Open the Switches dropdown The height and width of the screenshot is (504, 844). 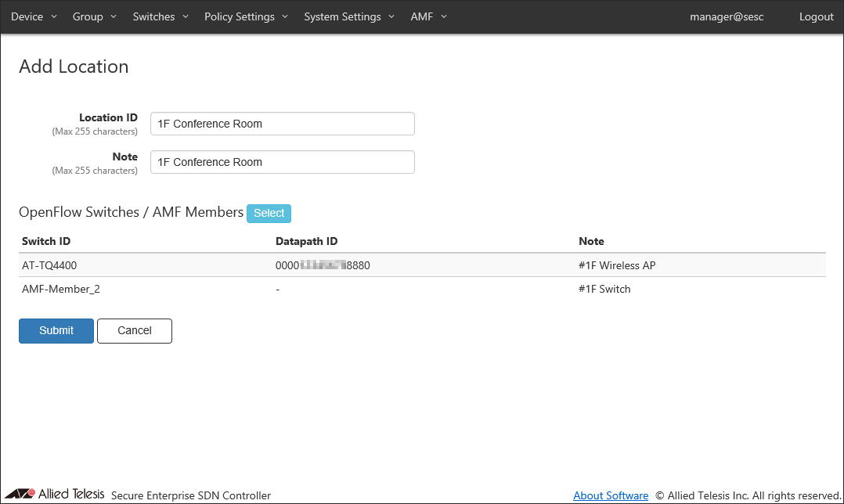(161, 16)
